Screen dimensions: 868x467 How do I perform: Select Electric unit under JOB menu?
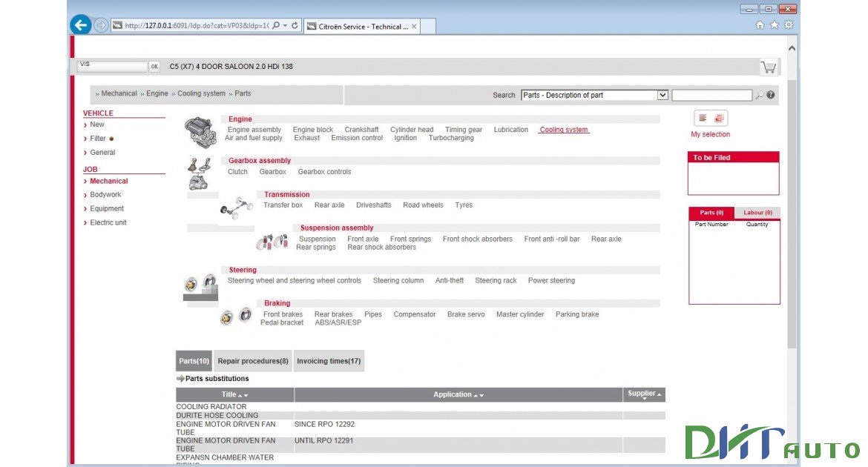108,222
